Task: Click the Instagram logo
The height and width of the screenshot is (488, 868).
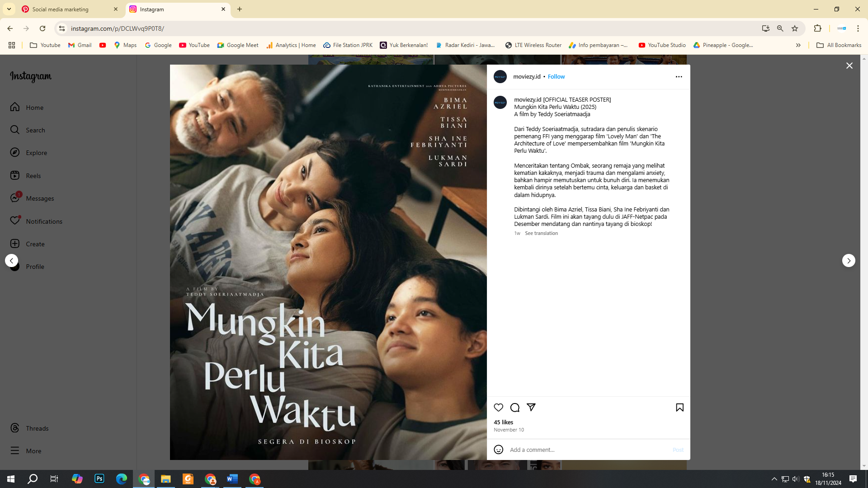Action: click(31, 77)
